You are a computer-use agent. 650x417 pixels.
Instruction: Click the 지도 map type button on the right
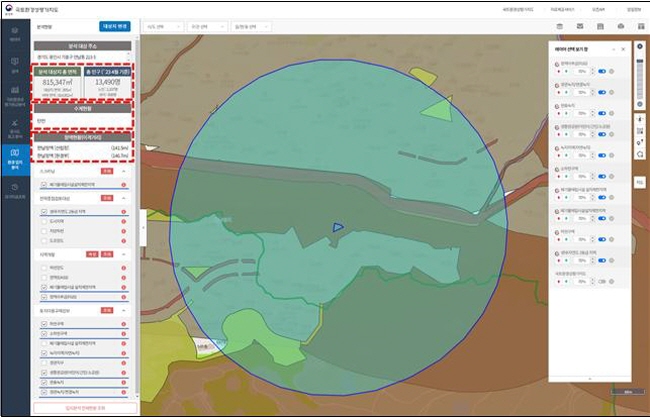click(x=640, y=182)
